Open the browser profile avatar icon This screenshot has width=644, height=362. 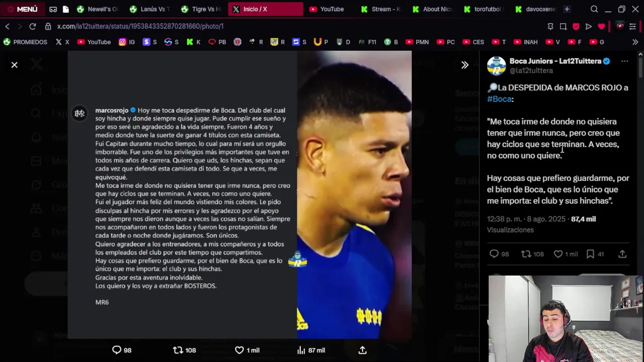[620, 26]
